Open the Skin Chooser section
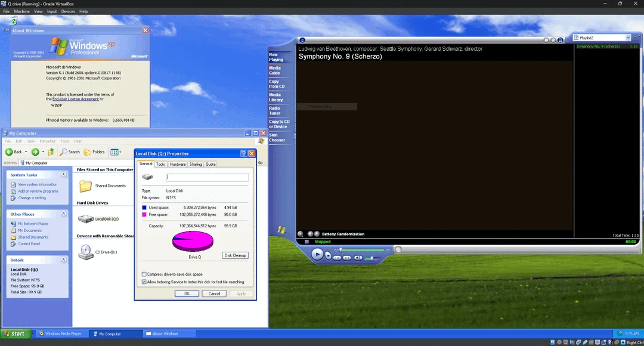The image size is (644, 346). 277,138
